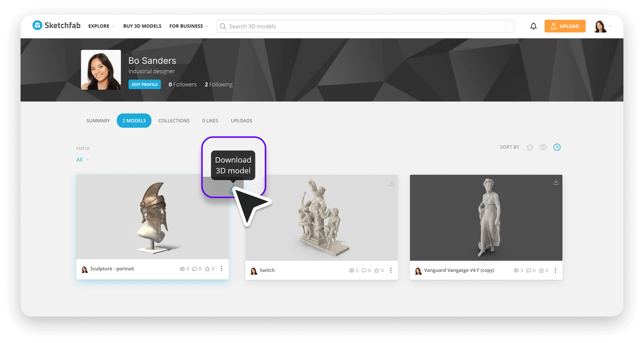View the 0 Followers list
644x343 pixels.
click(x=183, y=84)
